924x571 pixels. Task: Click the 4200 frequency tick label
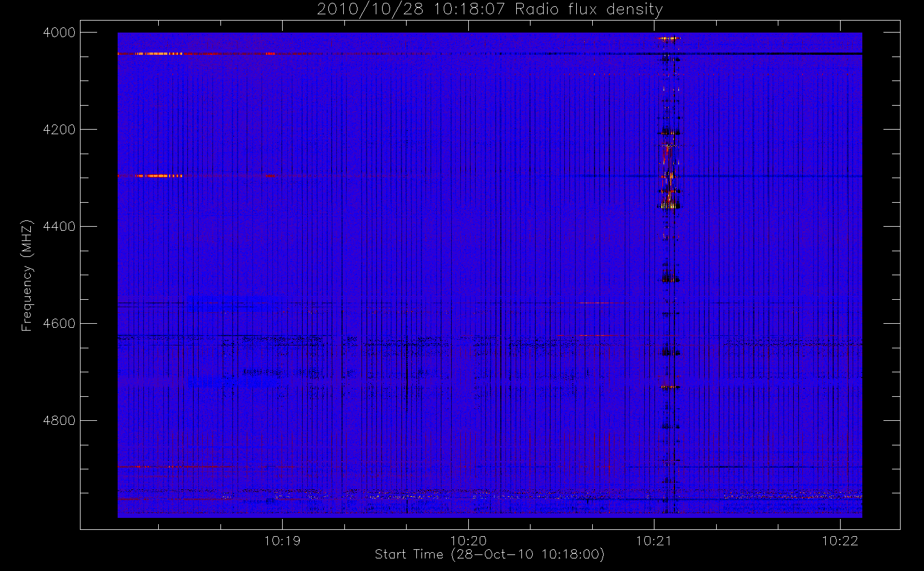59,130
